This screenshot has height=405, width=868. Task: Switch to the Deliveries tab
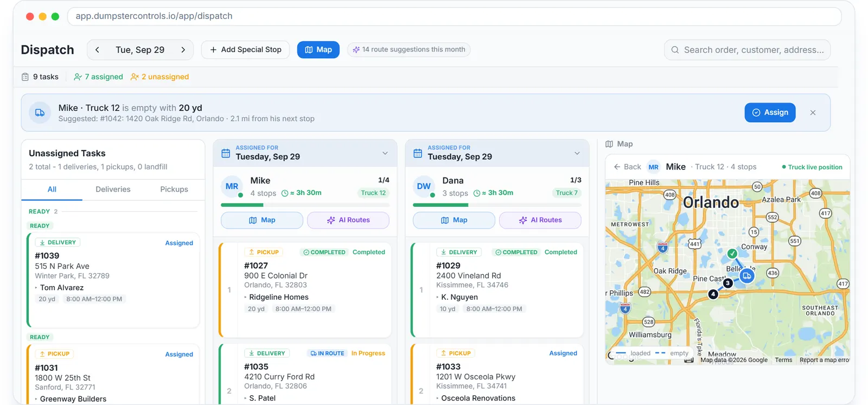click(113, 189)
